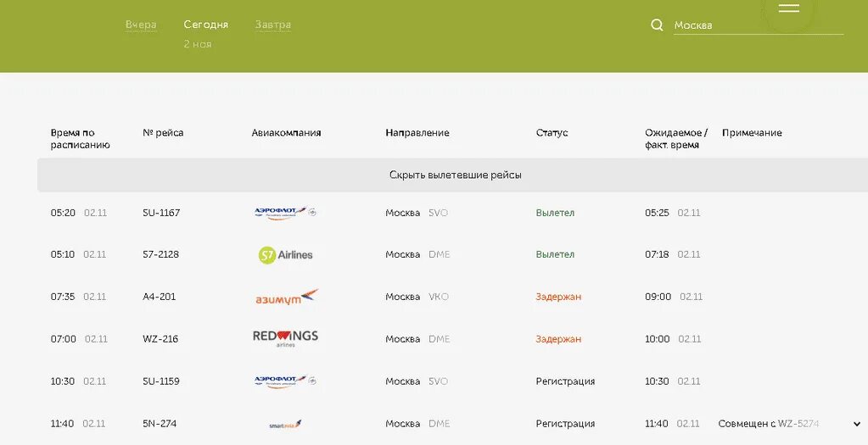Image resolution: width=868 pixels, height=445 pixels.
Task: Click the Azimut airline logo
Action: [287, 297]
